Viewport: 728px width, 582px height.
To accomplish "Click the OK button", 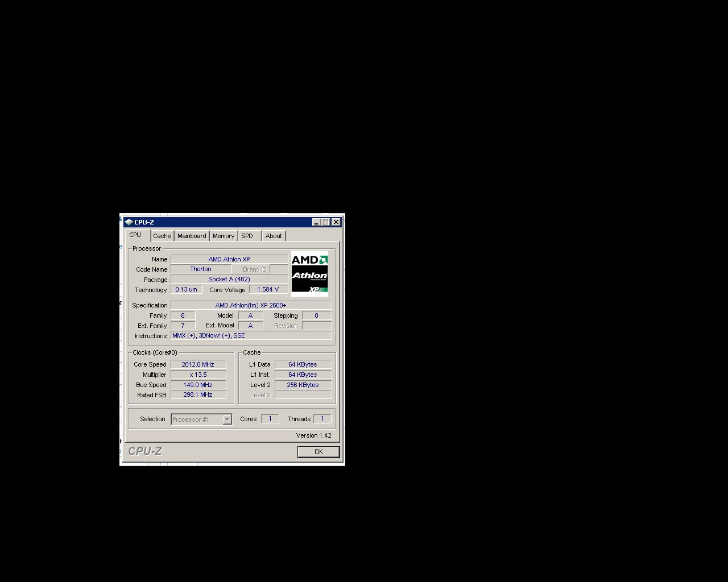I will (318, 452).
